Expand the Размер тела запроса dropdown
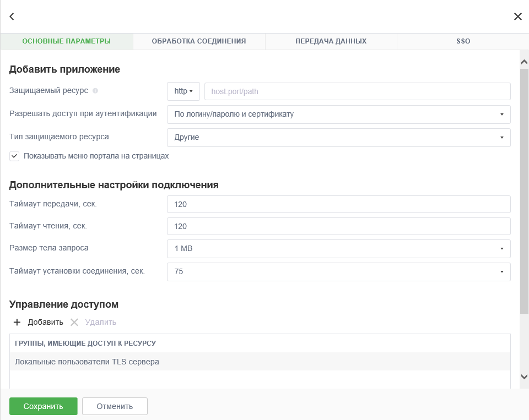Viewport: 529px width, 420px height. point(338,249)
